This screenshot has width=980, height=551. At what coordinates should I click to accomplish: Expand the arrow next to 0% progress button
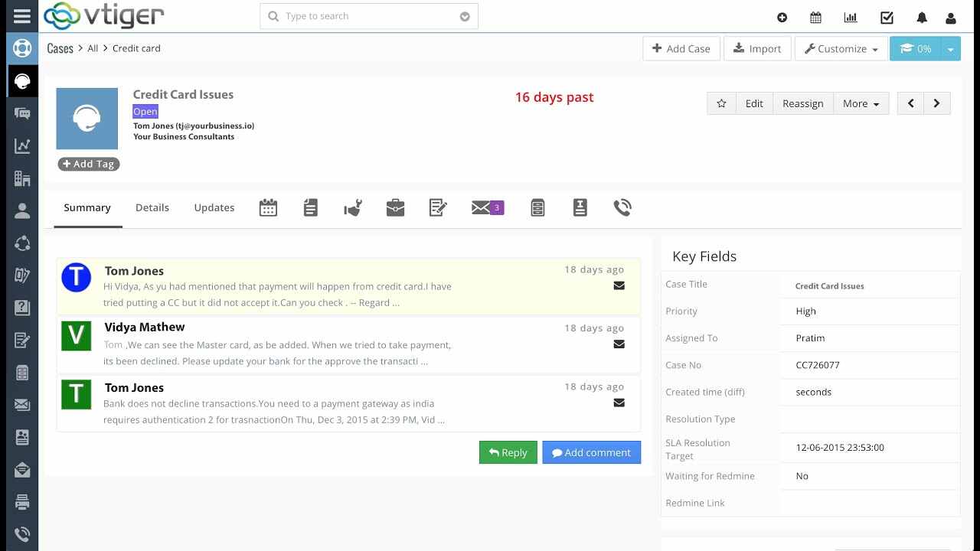(x=950, y=48)
